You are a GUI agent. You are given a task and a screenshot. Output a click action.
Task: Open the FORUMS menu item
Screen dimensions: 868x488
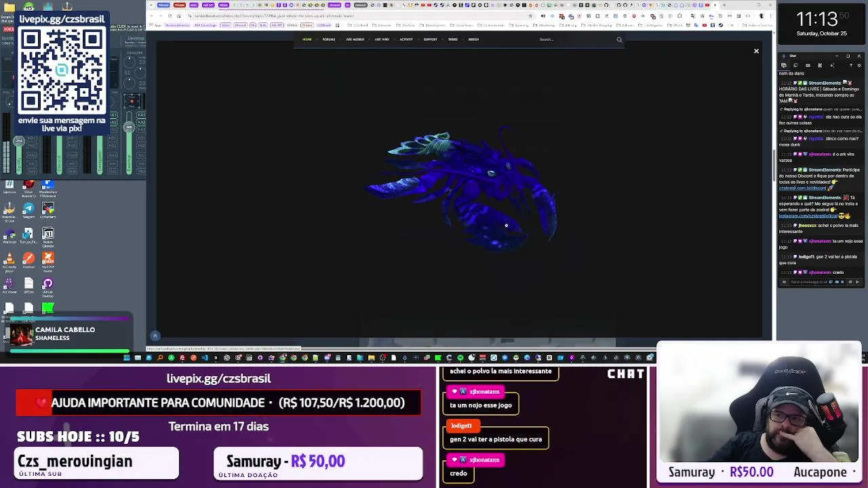329,39
